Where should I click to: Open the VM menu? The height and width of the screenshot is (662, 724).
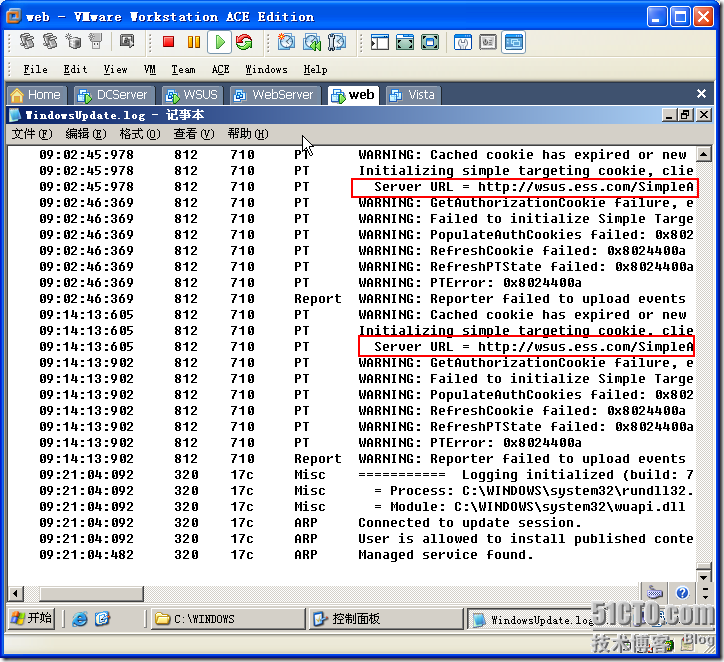click(150, 70)
